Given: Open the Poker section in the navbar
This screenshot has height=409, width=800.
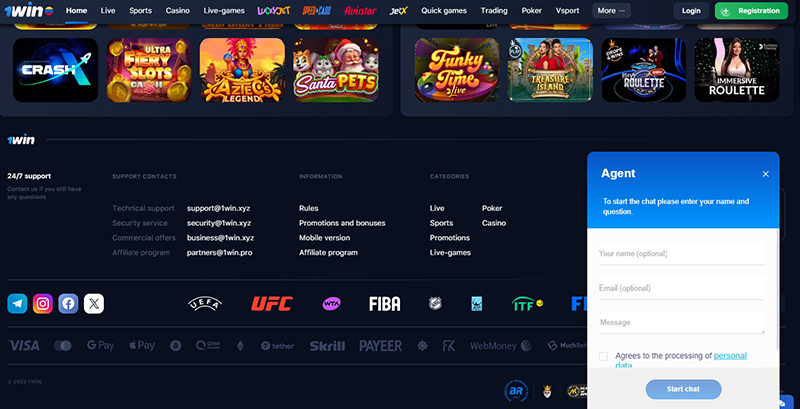Looking at the screenshot, I should (532, 11).
